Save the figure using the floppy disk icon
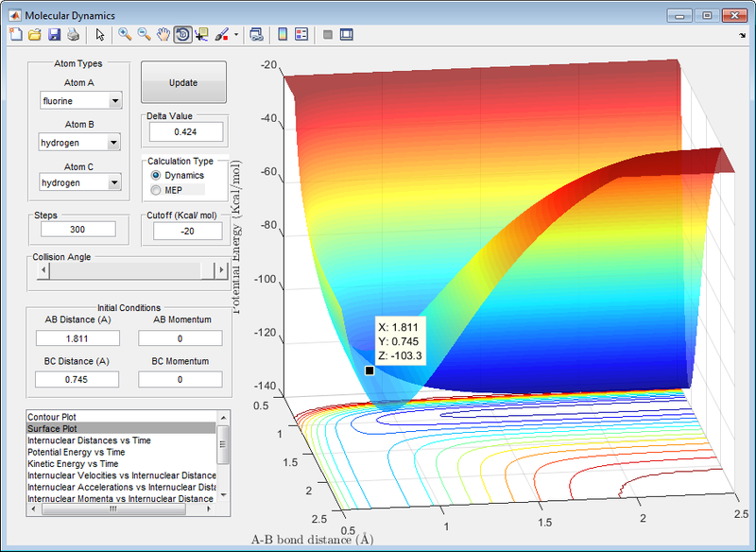Screen dimensions: 756x552 pos(54,35)
